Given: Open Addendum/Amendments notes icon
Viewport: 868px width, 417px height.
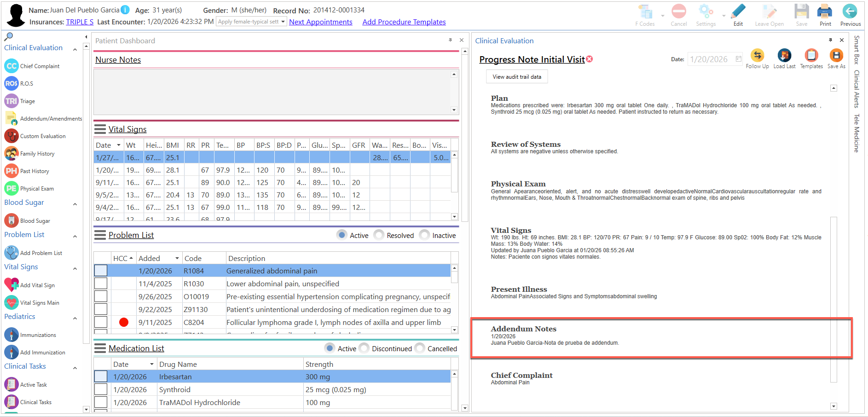Looking at the screenshot, I should (x=12, y=118).
